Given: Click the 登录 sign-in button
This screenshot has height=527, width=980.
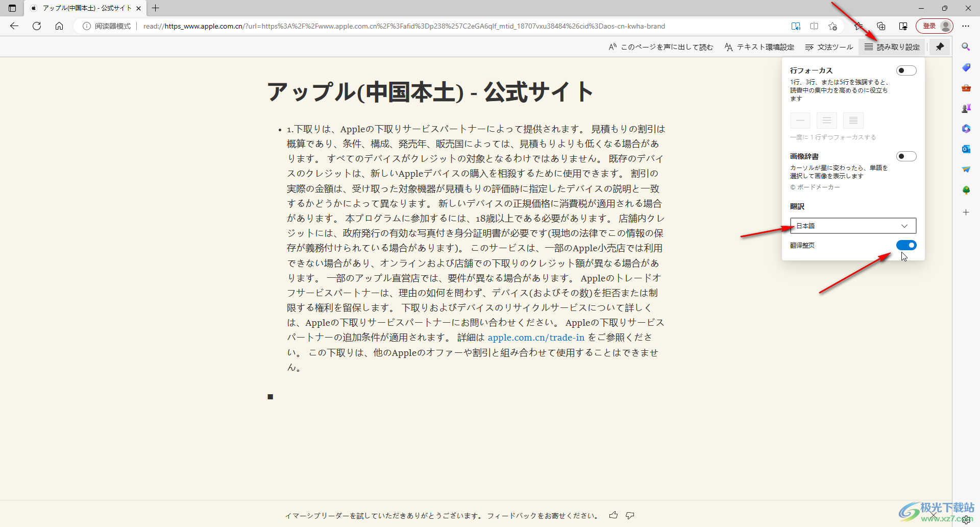Looking at the screenshot, I should (935, 26).
